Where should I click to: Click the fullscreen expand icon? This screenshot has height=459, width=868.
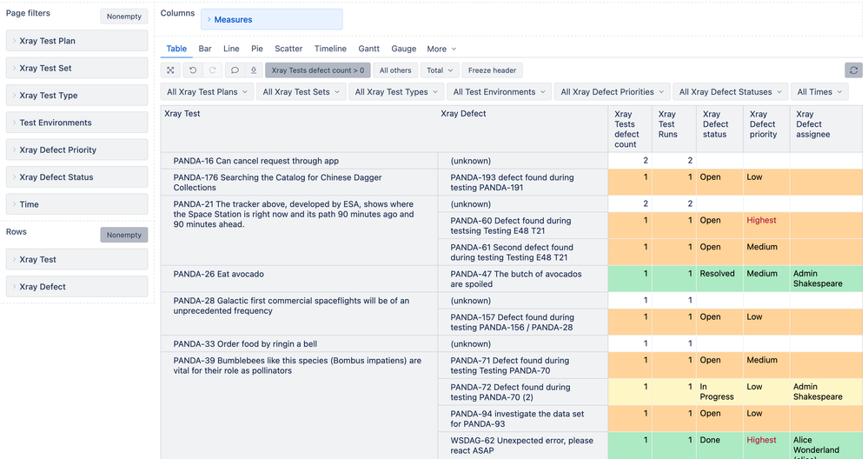pos(171,70)
